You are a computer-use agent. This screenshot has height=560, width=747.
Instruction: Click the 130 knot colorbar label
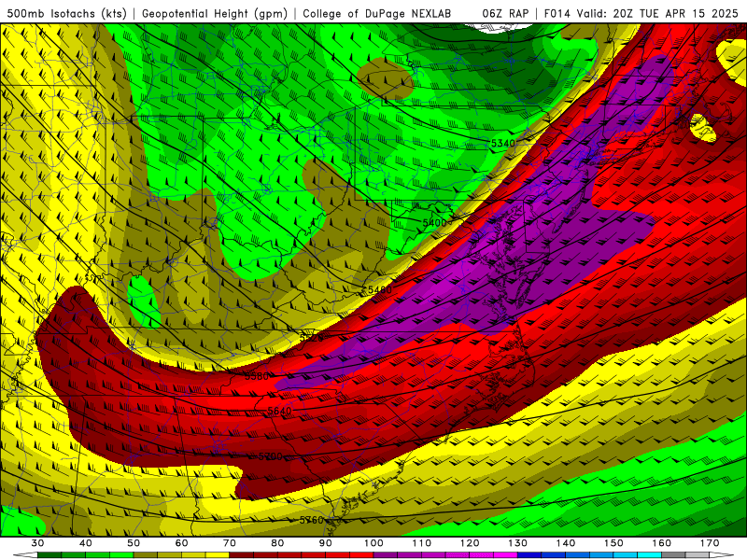(x=518, y=543)
